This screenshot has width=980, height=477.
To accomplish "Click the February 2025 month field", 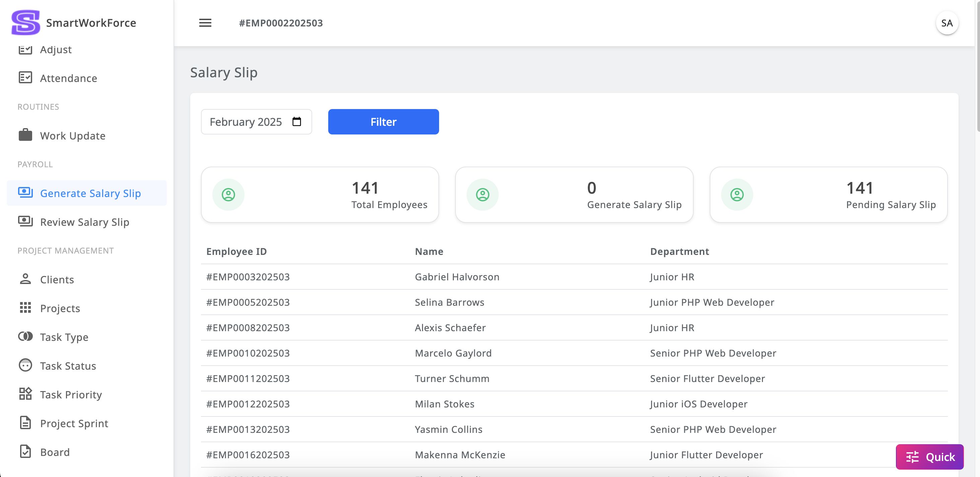I will (x=246, y=122).
